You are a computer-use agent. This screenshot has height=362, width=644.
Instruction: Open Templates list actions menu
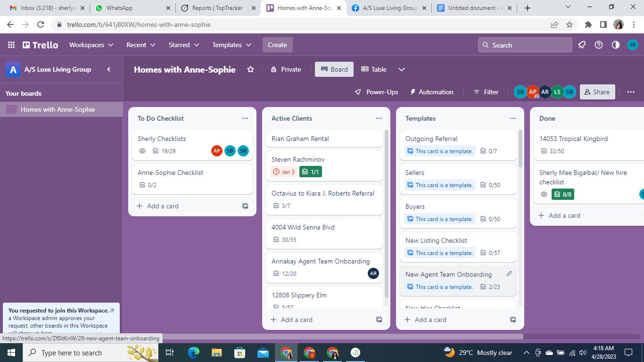pyautogui.click(x=513, y=118)
